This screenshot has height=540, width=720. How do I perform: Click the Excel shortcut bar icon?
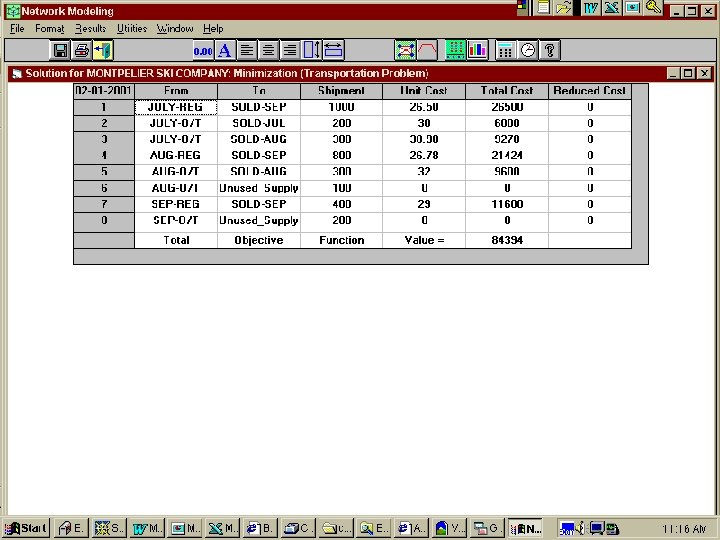pyautogui.click(x=612, y=7)
